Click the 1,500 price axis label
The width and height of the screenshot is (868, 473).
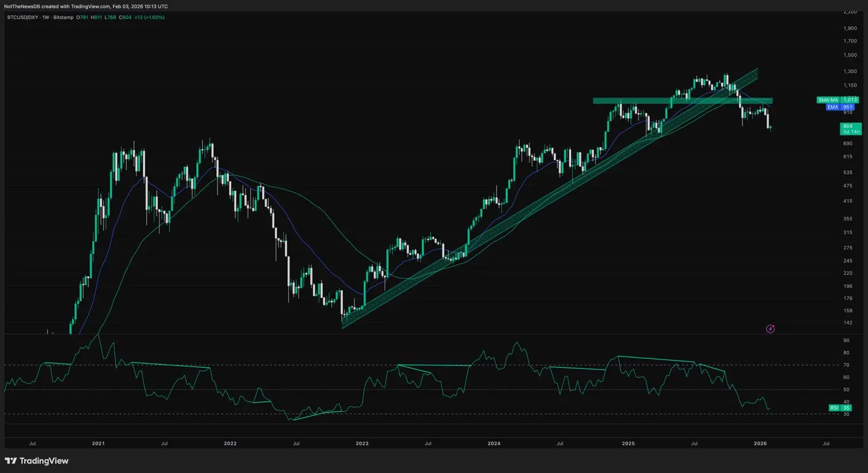pyautogui.click(x=850, y=55)
